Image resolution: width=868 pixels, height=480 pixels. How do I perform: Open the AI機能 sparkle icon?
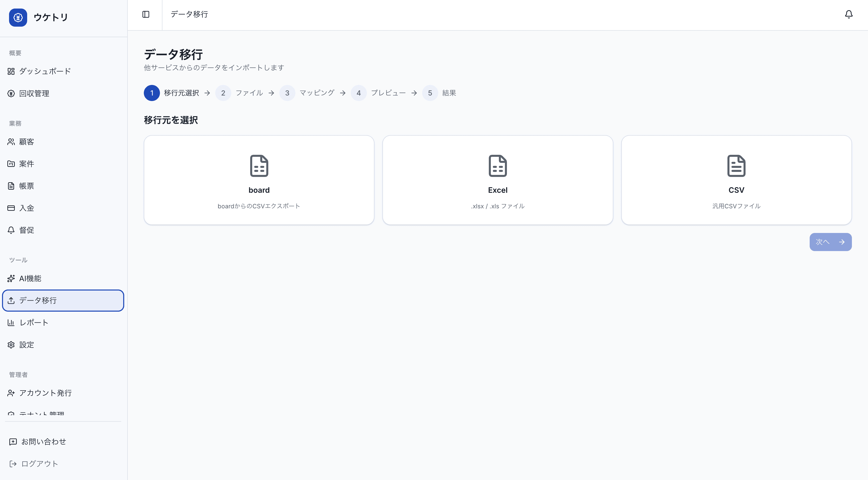click(x=11, y=278)
